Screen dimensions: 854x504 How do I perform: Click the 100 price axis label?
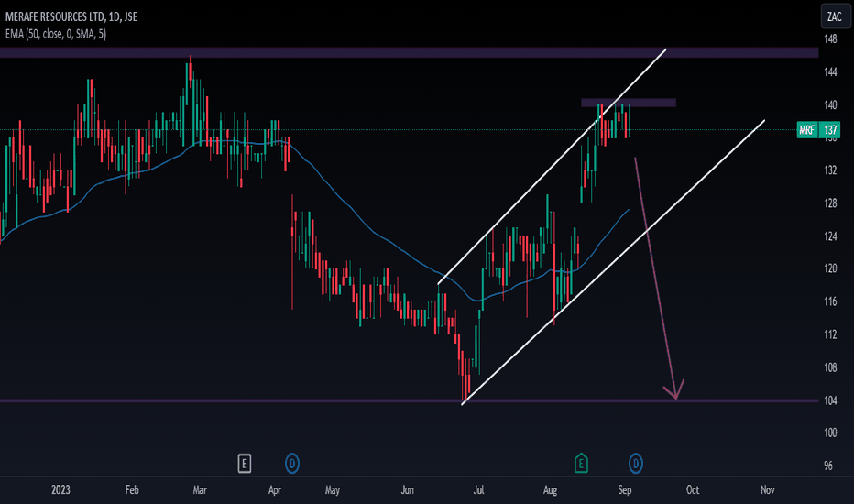coord(830,433)
